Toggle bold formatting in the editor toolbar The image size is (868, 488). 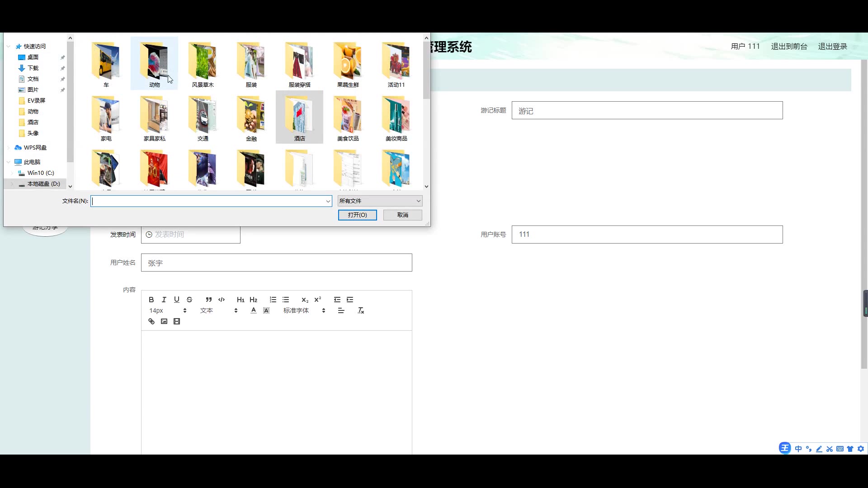coord(151,300)
